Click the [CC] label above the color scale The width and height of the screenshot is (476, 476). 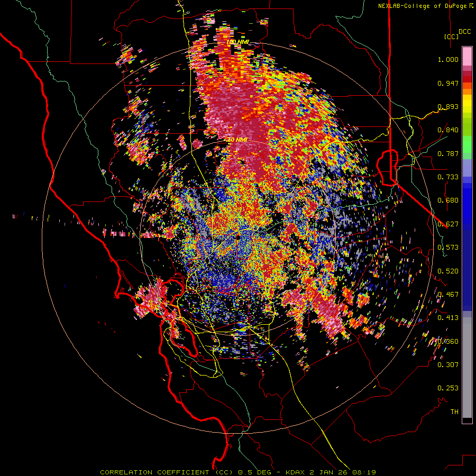pyautogui.click(x=451, y=36)
